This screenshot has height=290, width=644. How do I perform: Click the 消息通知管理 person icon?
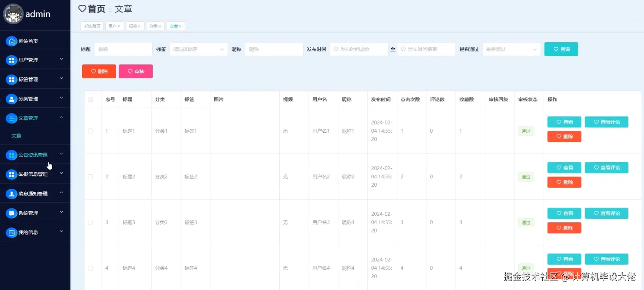pos(12,194)
